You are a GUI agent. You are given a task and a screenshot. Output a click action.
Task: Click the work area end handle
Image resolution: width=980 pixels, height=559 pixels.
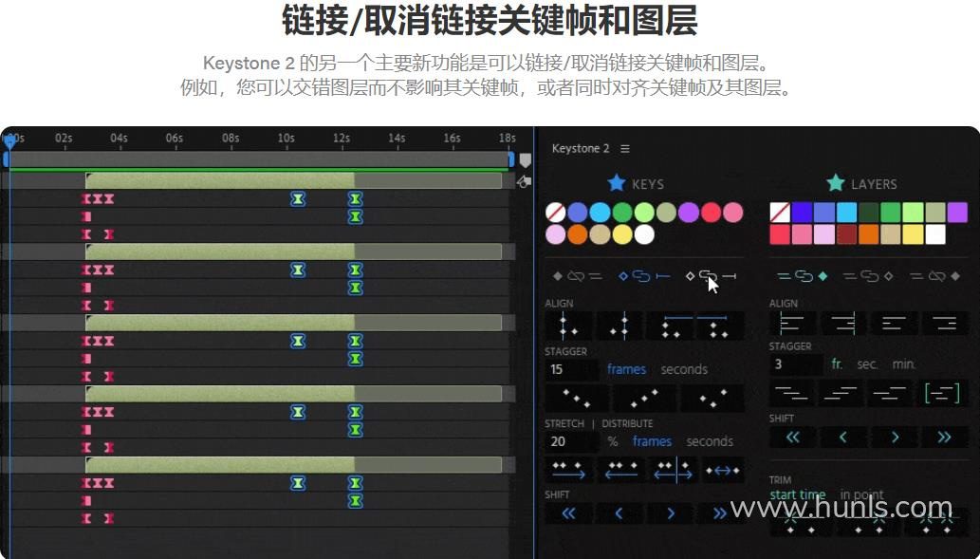pos(511,159)
